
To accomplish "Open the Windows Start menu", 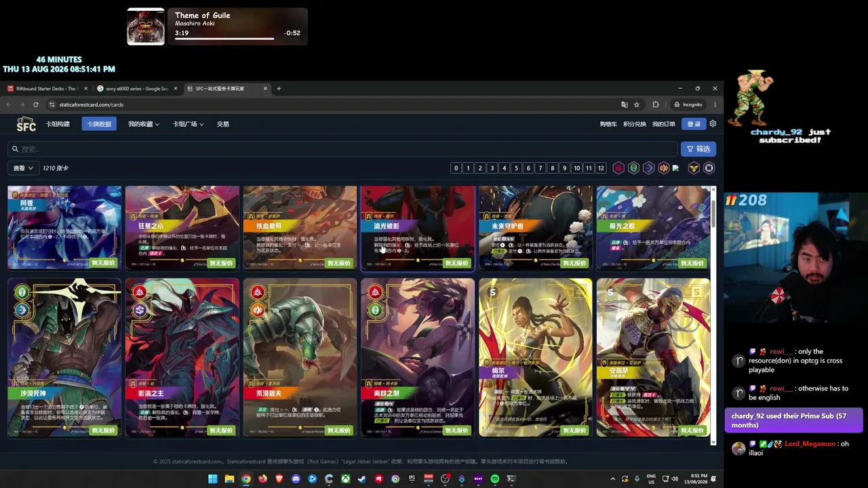I will 212,479.
